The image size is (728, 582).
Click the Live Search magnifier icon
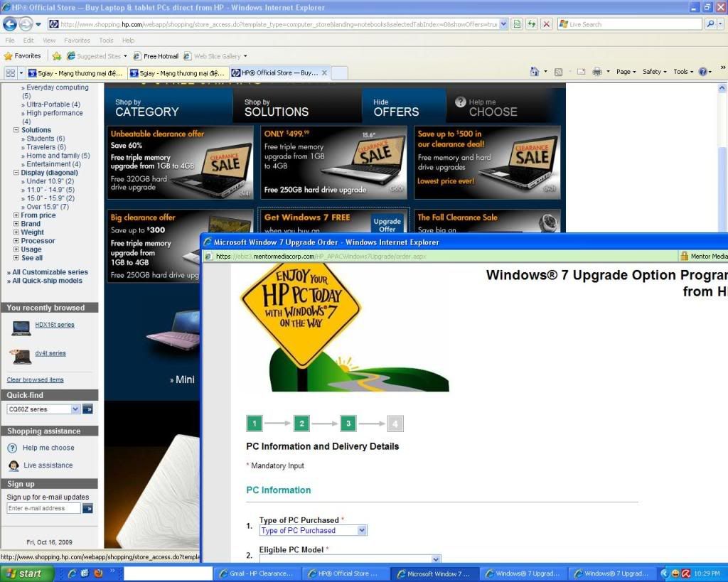coord(710,23)
